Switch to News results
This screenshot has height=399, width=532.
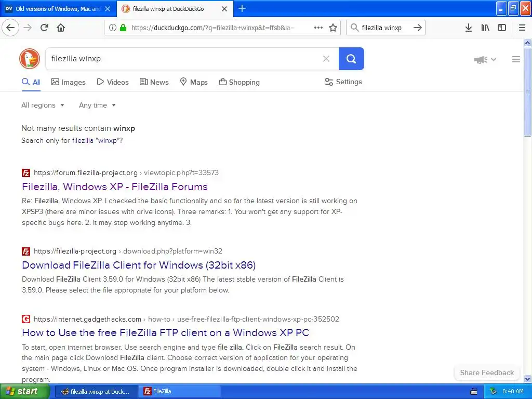tap(154, 82)
